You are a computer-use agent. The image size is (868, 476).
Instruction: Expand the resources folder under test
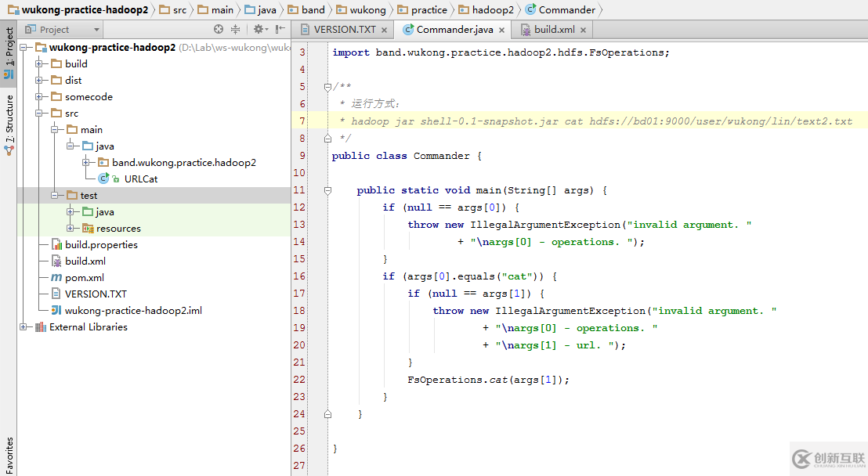[71, 229]
